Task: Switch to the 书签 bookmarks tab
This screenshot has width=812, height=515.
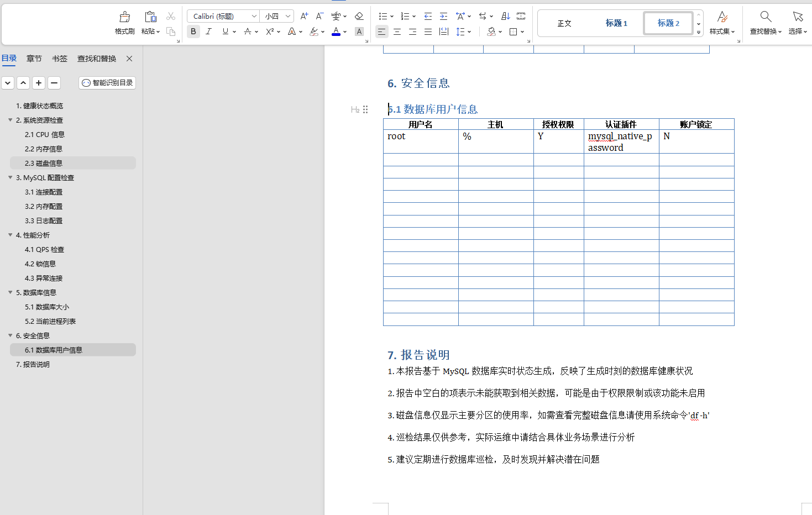Action: [60, 59]
